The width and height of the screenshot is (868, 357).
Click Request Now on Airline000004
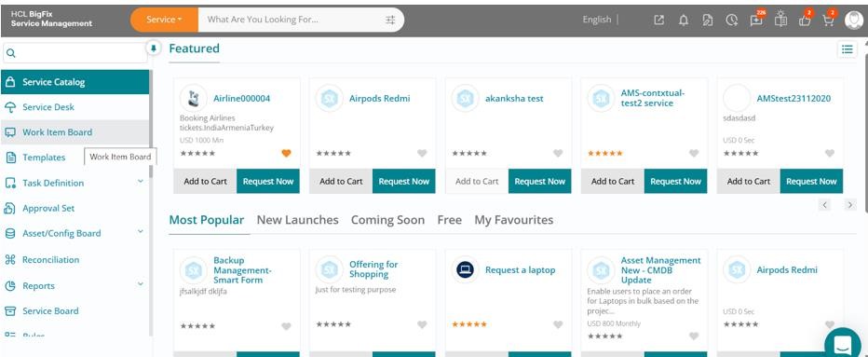[x=268, y=181]
